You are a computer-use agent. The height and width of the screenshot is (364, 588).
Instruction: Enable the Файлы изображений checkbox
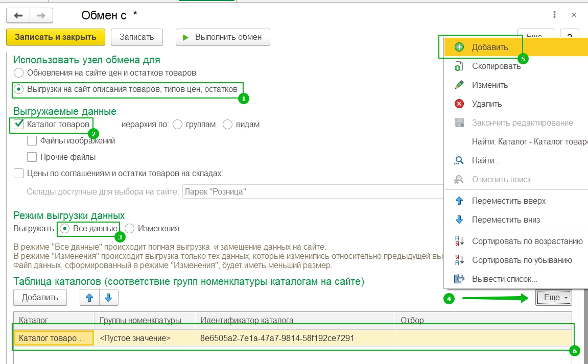coord(32,141)
